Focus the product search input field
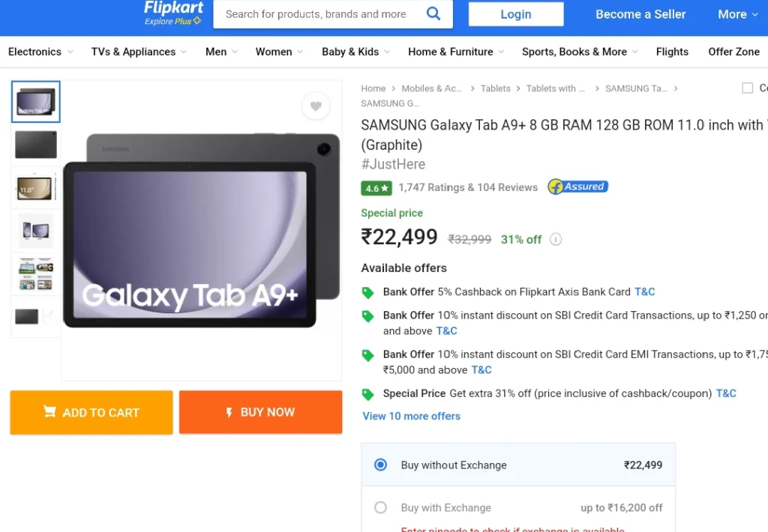Screen dimensions: 768x532 tap(318, 14)
